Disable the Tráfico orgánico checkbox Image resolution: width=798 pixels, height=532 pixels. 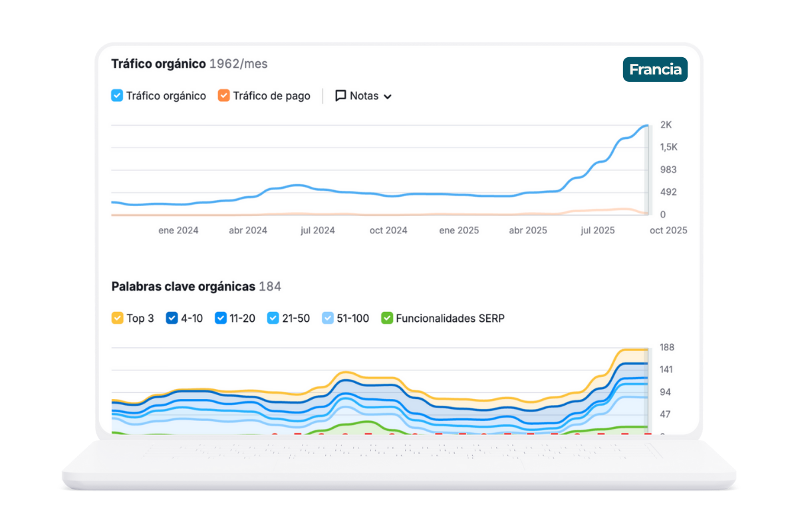(117, 95)
